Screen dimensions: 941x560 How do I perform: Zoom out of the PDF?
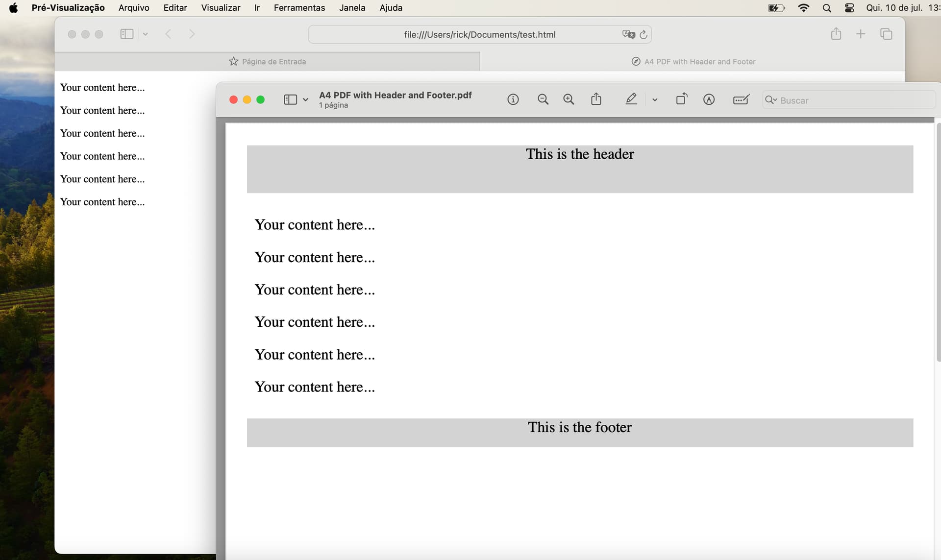(x=543, y=99)
